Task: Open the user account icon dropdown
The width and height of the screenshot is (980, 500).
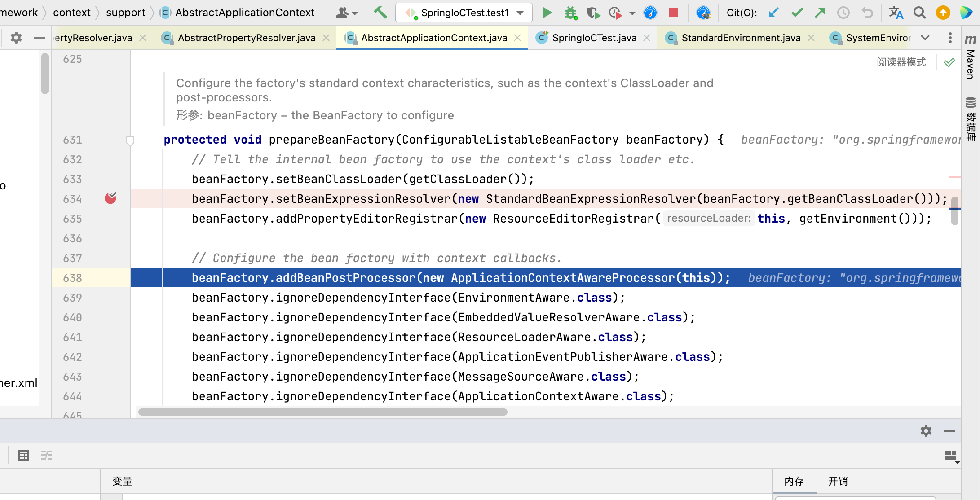Action: pyautogui.click(x=347, y=13)
